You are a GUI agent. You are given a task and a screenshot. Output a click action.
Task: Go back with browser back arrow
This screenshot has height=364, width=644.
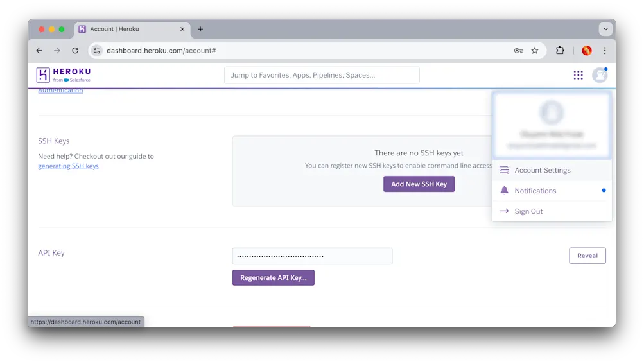pos(39,51)
